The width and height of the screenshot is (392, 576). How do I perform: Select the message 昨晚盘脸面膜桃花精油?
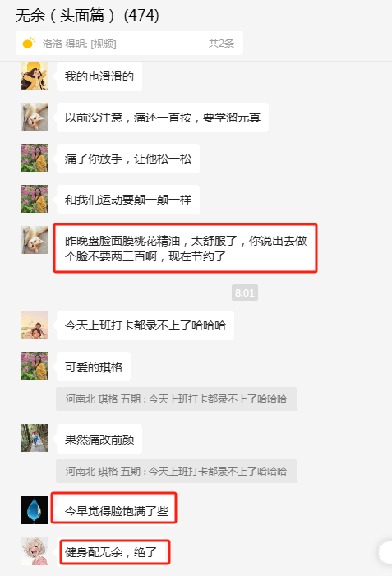186,248
